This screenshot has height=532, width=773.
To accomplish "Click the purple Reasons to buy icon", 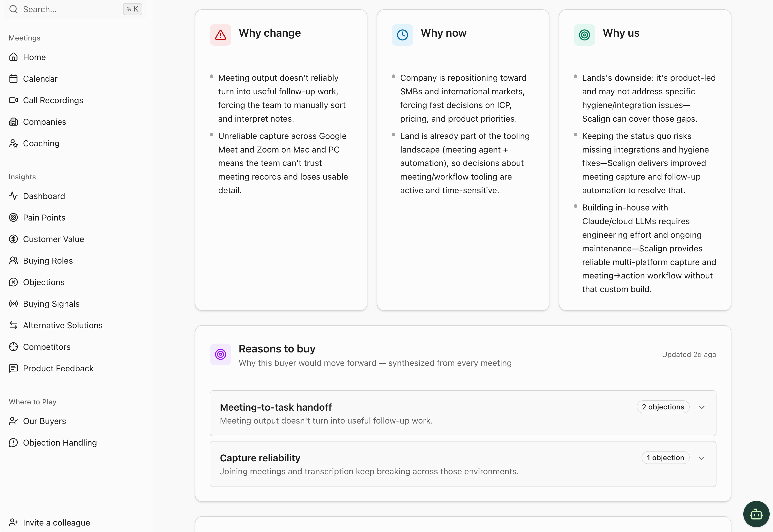I will [x=220, y=354].
